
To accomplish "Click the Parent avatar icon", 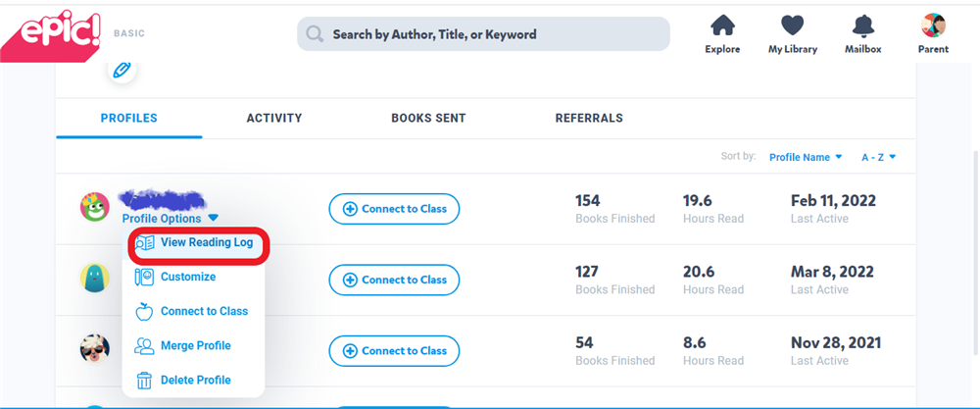I will (x=933, y=26).
